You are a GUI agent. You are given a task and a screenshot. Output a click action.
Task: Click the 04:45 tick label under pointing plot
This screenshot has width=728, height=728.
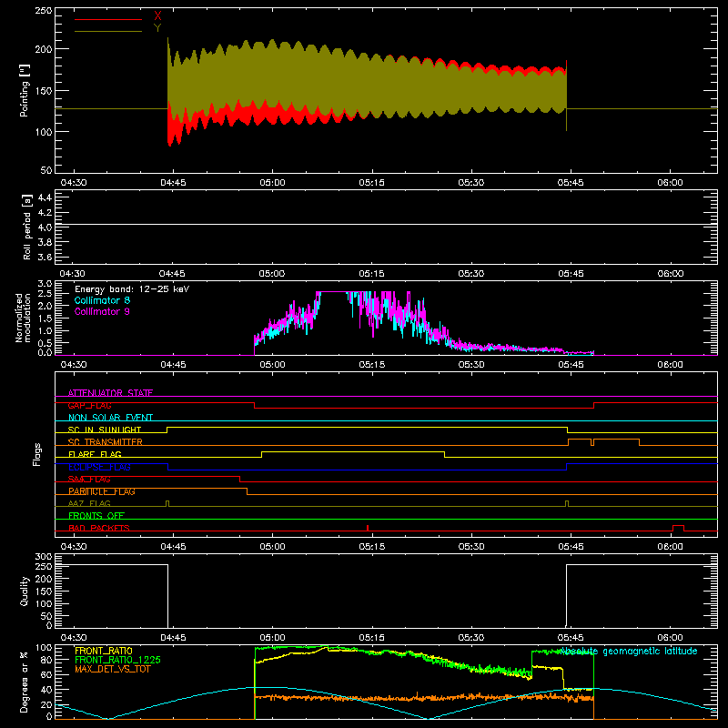pyautogui.click(x=173, y=183)
